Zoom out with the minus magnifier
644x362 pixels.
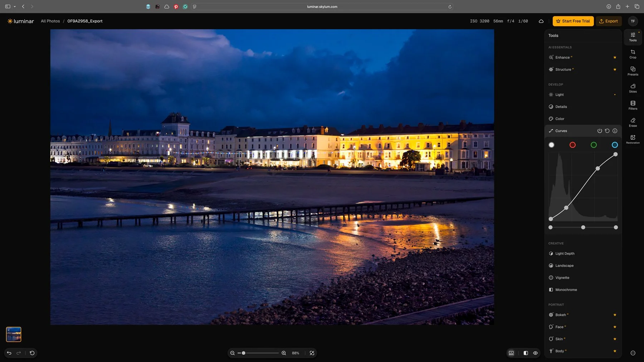233,353
